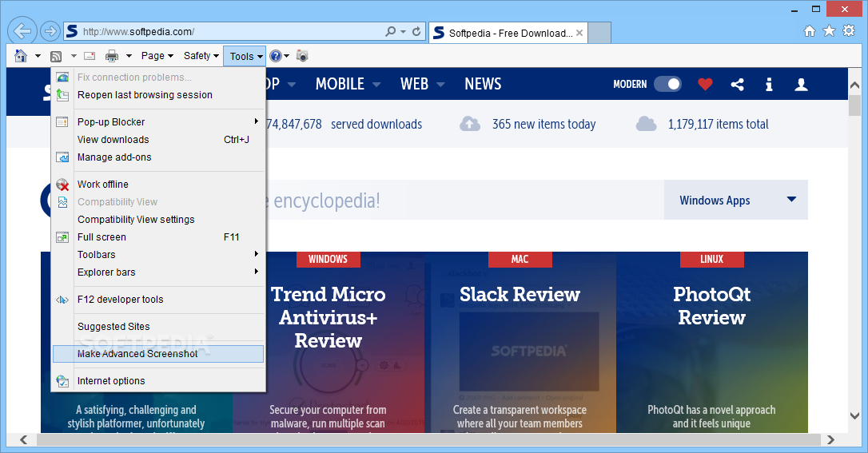Open Toolbars submenu
The image size is (868, 453).
(x=158, y=255)
